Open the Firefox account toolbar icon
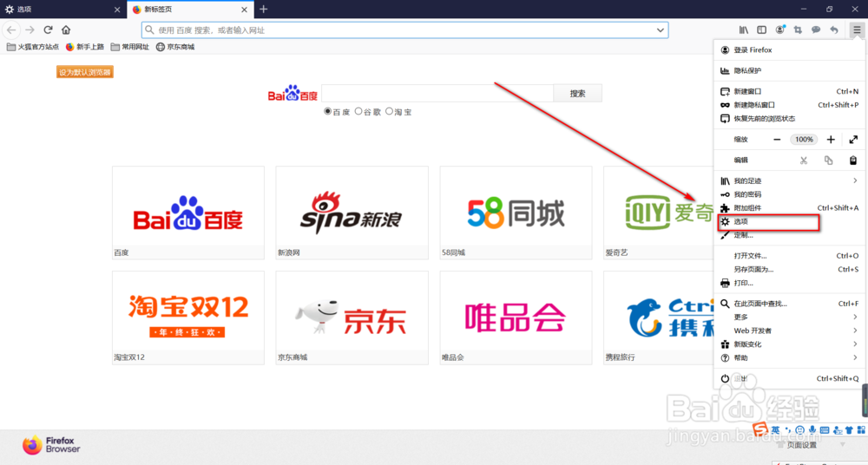Image resolution: width=868 pixels, height=465 pixels. pos(780,29)
